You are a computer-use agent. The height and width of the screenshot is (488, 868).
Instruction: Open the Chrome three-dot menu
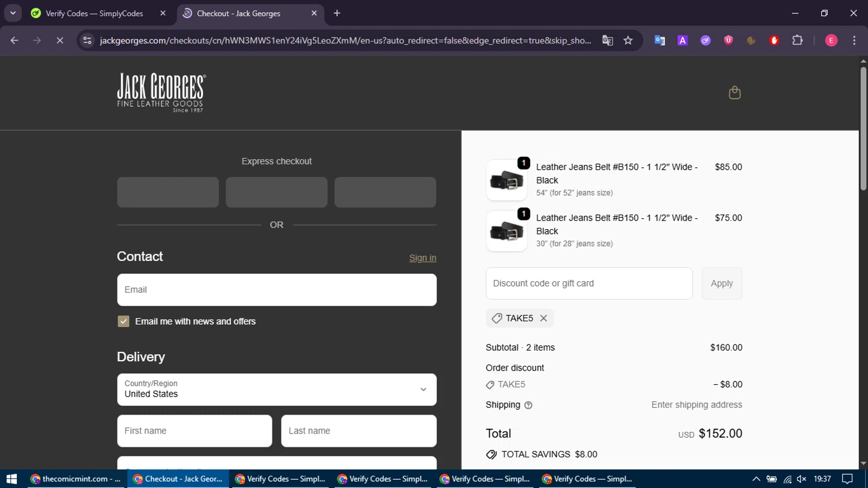point(854,40)
